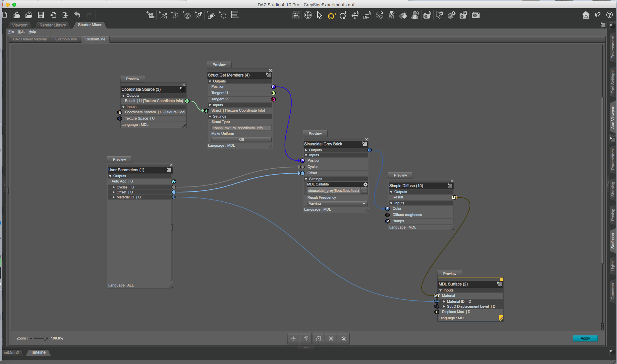The width and height of the screenshot is (617, 364).
Task: Create a new primitive object
Action: click(x=211, y=15)
